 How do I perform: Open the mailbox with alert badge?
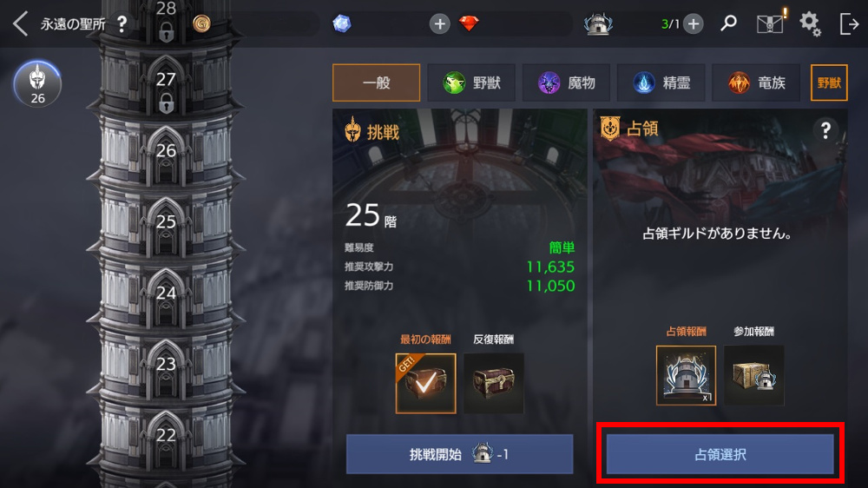tap(771, 23)
